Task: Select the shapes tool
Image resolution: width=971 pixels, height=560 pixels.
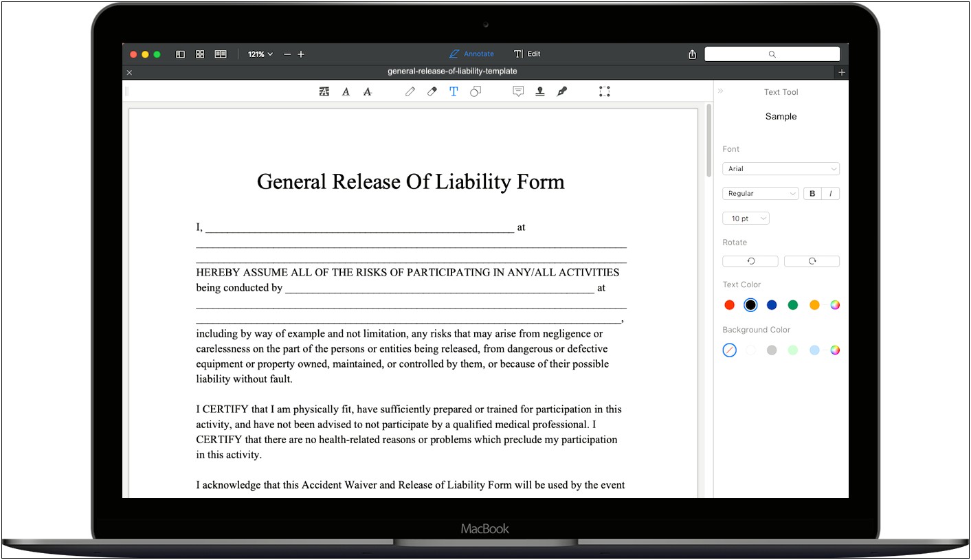Action: [475, 91]
